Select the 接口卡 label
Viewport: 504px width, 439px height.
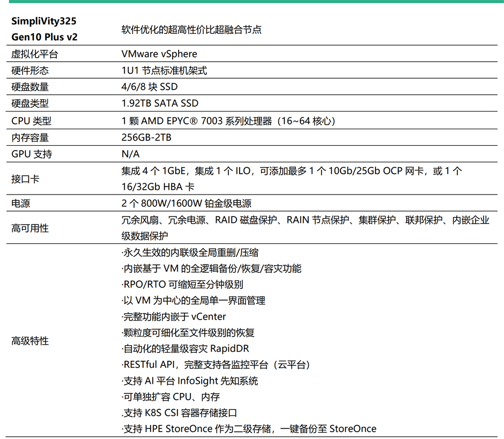click(x=25, y=178)
